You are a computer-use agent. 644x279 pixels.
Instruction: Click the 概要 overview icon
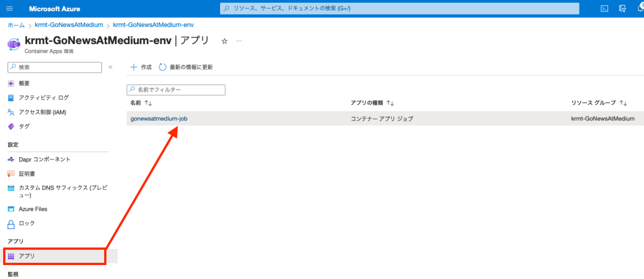pos(11,83)
